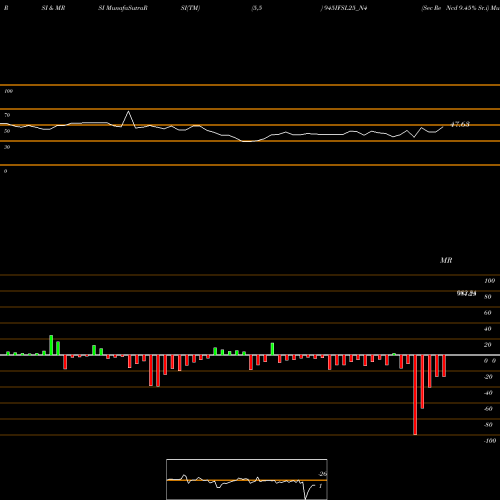Click the MR right-axis label 40
Image resolution: width=500 pixels, height=500 pixels.
coord(488,329)
